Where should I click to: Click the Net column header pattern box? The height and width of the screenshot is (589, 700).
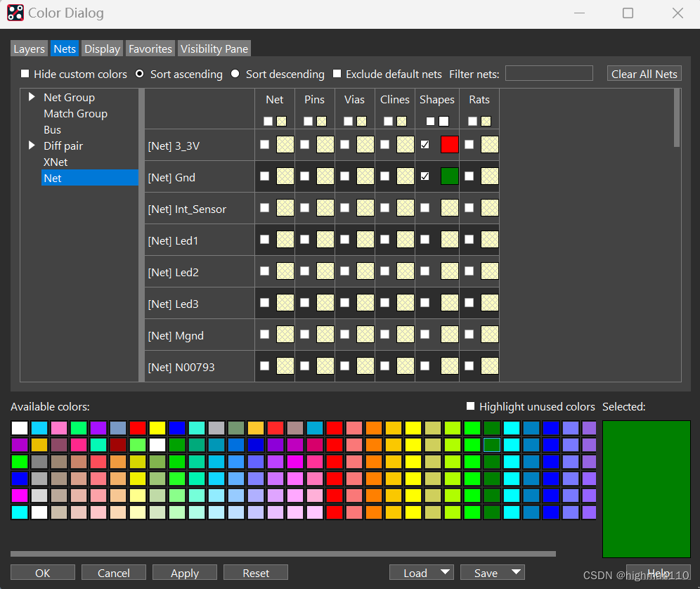pyautogui.click(x=281, y=121)
